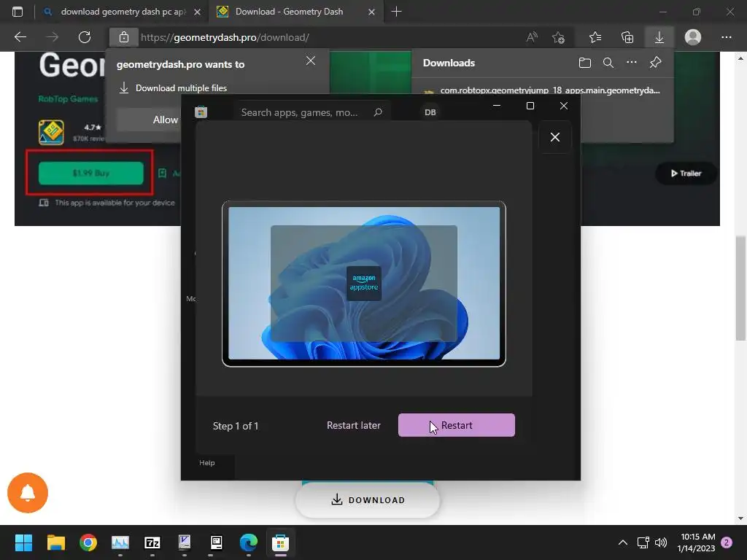Viewport: 747px width, 560px height.
Task: Close the Amazon Appstore setup overlay
Action: (555, 137)
